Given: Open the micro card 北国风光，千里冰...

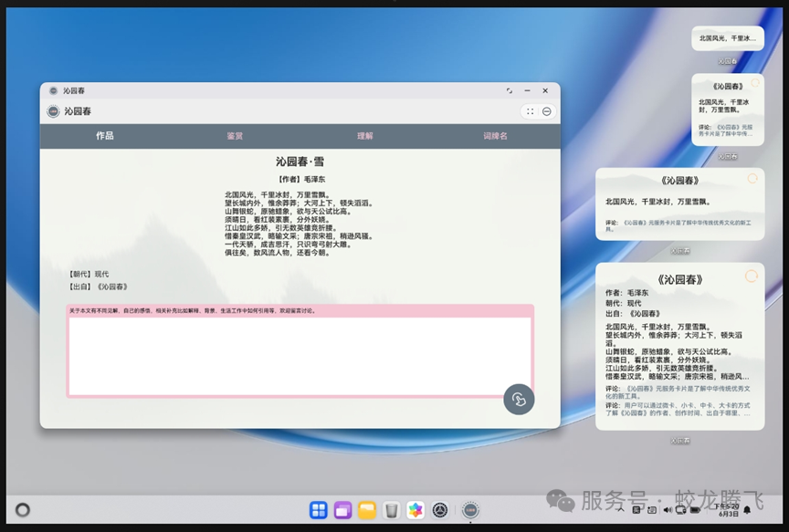Looking at the screenshot, I should pyautogui.click(x=728, y=38).
